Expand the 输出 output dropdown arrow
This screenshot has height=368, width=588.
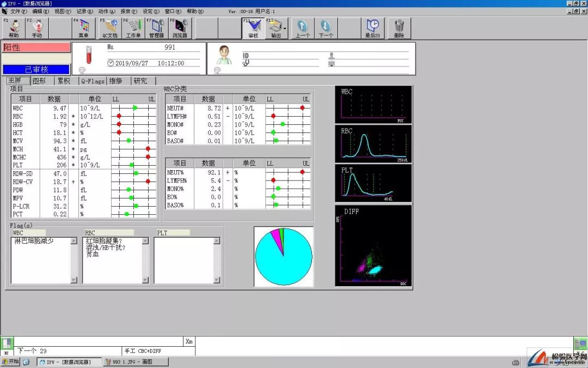pos(285,28)
